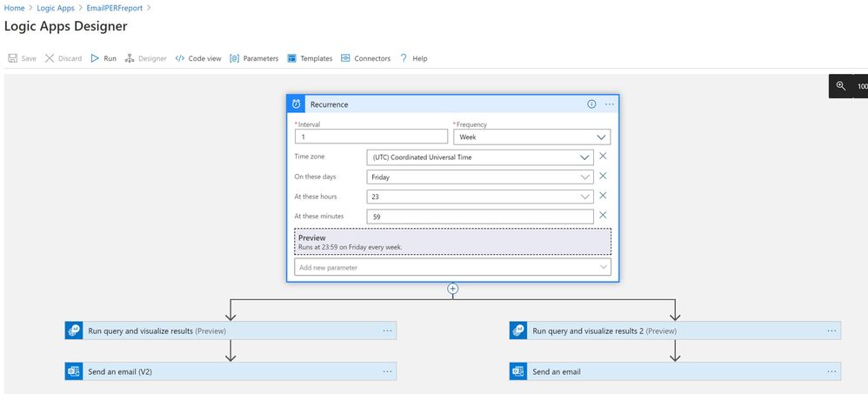Click the Save toolbar icon

click(13, 58)
